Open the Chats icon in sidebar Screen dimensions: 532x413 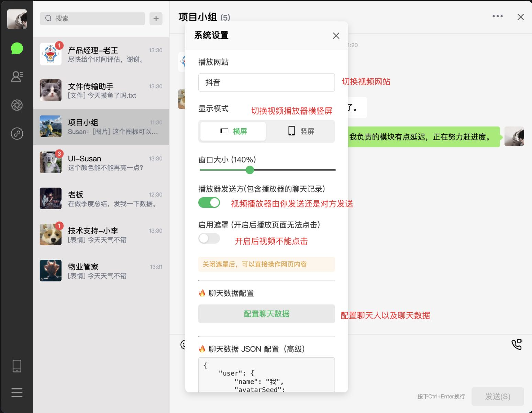tap(17, 48)
